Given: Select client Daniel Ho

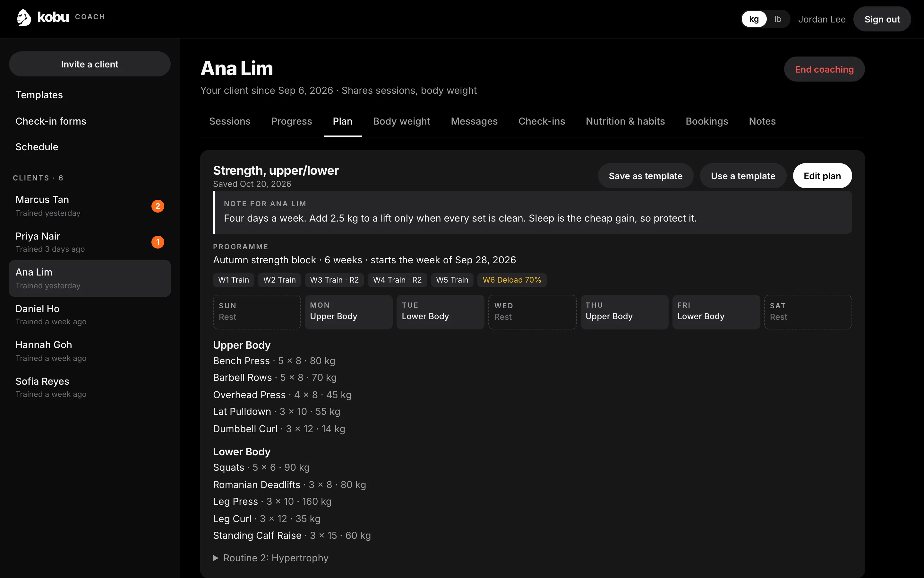Looking at the screenshot, I should coord(90,315).
